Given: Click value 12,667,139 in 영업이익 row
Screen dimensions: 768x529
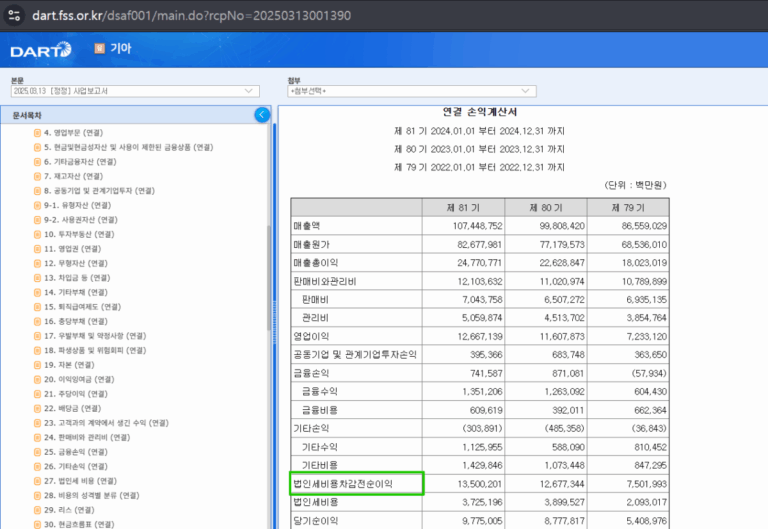Looking at the screenshot, I should [x=480, y=337].
